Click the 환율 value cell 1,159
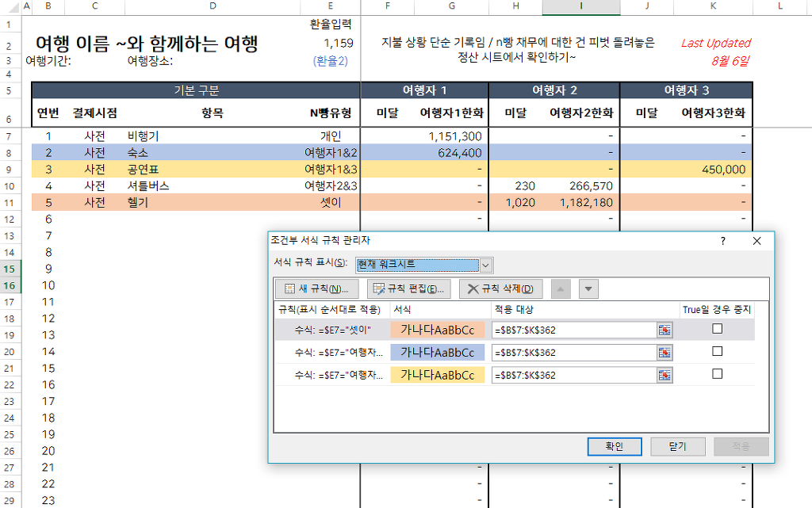Image resolution: width=812 pixels, height=508 pixels. point(338,43)
